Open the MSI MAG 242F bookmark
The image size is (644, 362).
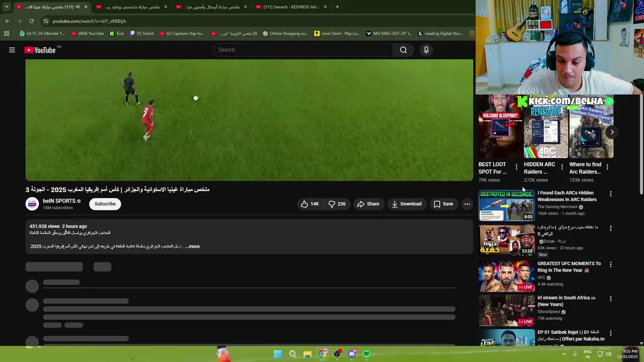coord(389,34)
